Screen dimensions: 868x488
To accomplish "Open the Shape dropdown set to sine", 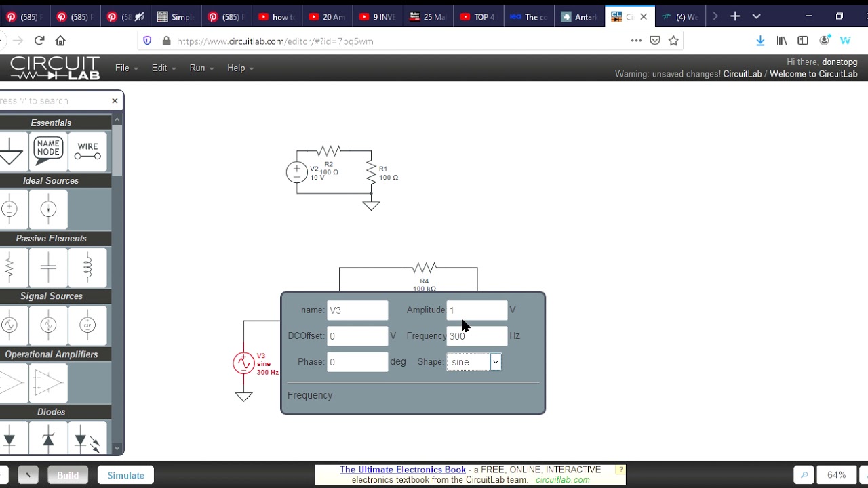I will click(474, 362).
